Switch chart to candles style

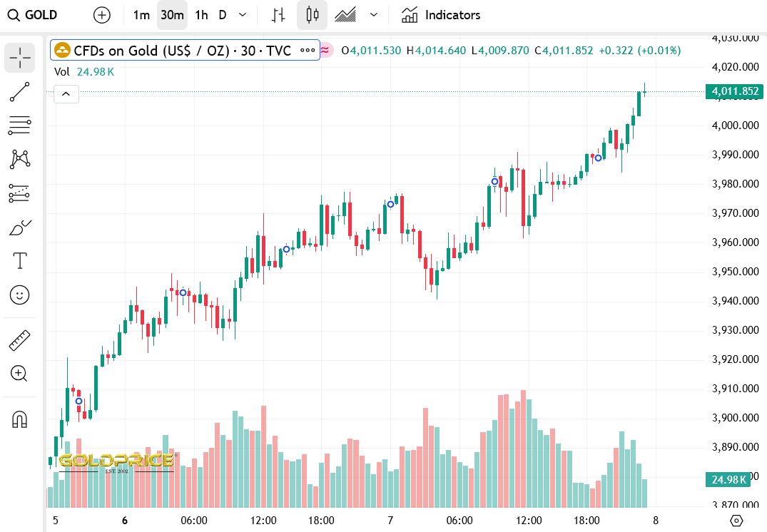311,15
